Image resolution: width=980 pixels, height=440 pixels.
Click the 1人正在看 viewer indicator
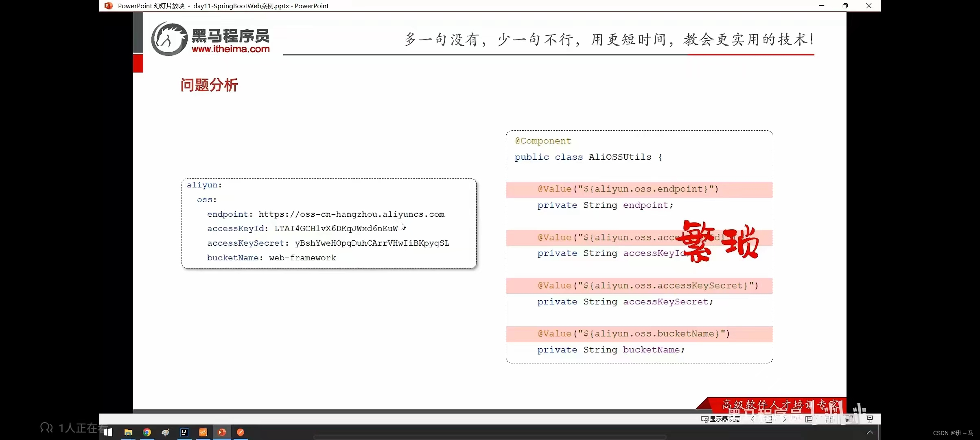[x=69, y=428]
